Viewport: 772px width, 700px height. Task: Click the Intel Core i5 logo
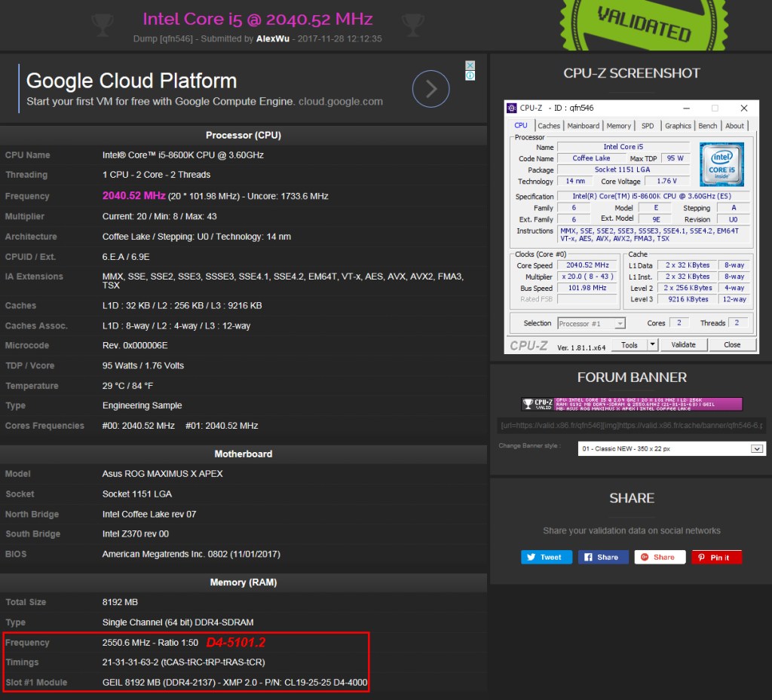click(721, 164)
